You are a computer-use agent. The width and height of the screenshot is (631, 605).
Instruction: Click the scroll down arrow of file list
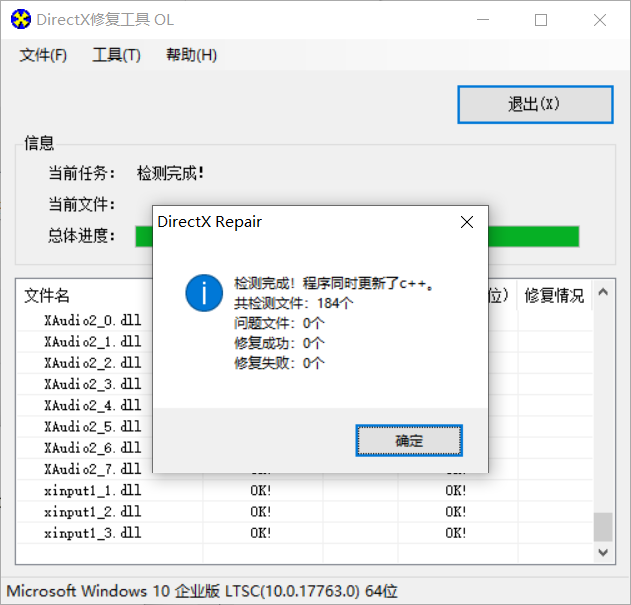[603, 552]
